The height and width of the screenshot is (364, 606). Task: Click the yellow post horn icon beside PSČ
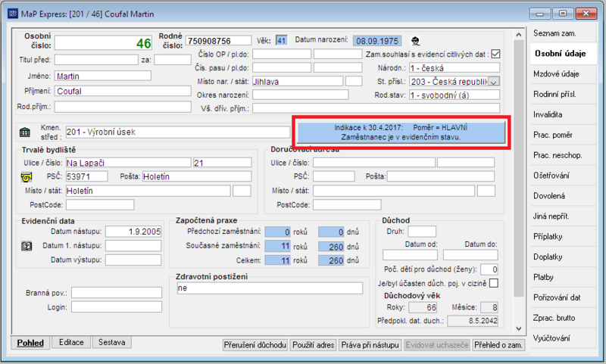[27, 177]
